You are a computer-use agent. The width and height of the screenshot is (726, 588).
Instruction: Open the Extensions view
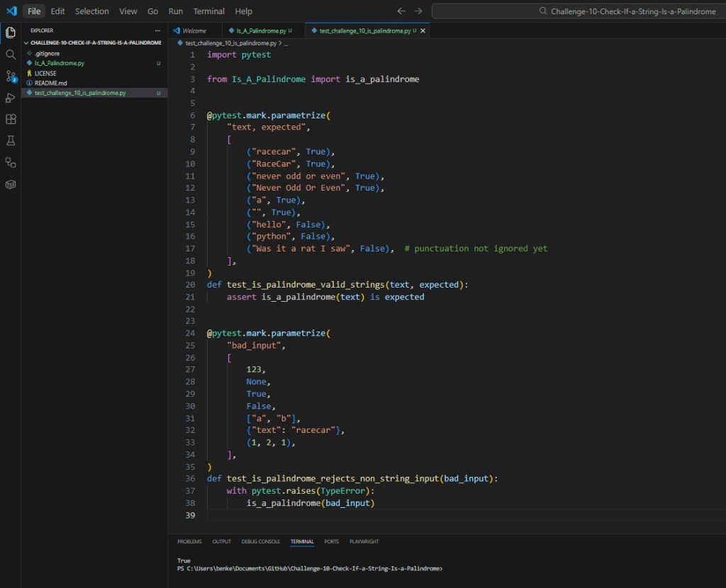coord(10,119)
